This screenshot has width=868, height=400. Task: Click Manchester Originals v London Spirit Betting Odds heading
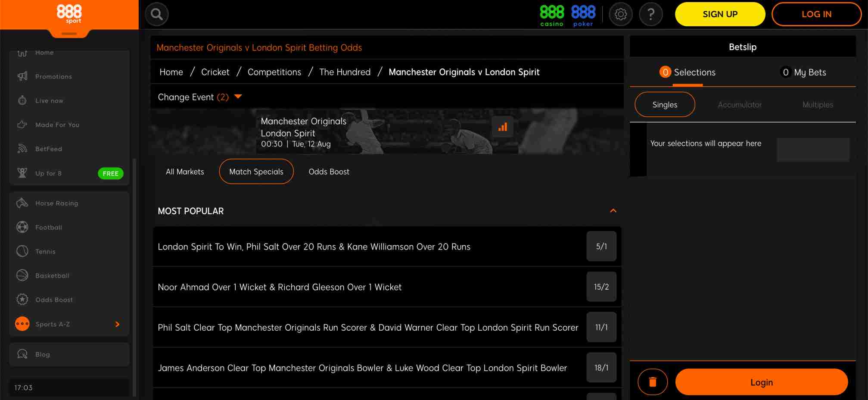[259, 47]
